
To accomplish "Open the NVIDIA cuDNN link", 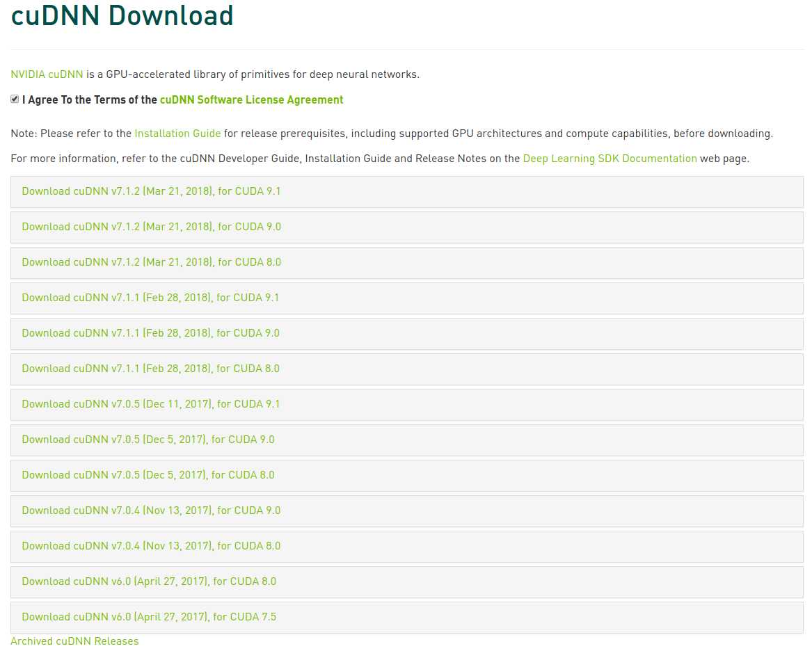I will pos(47,74).
